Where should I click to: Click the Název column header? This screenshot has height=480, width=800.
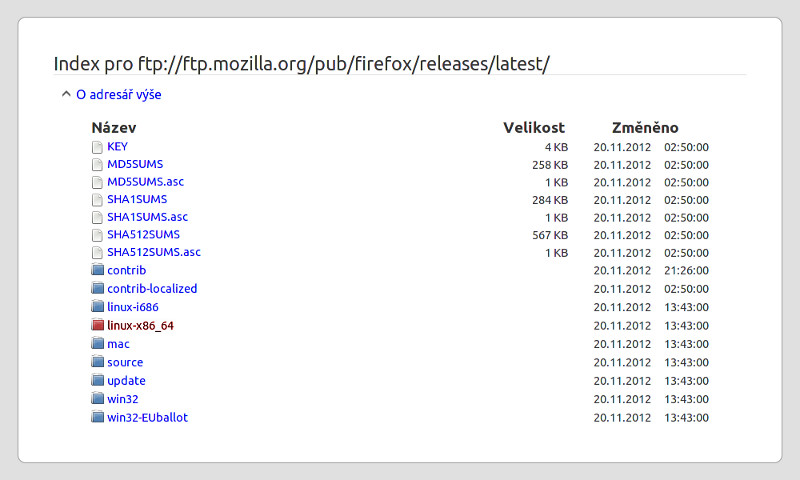click(x=114, y=128)
